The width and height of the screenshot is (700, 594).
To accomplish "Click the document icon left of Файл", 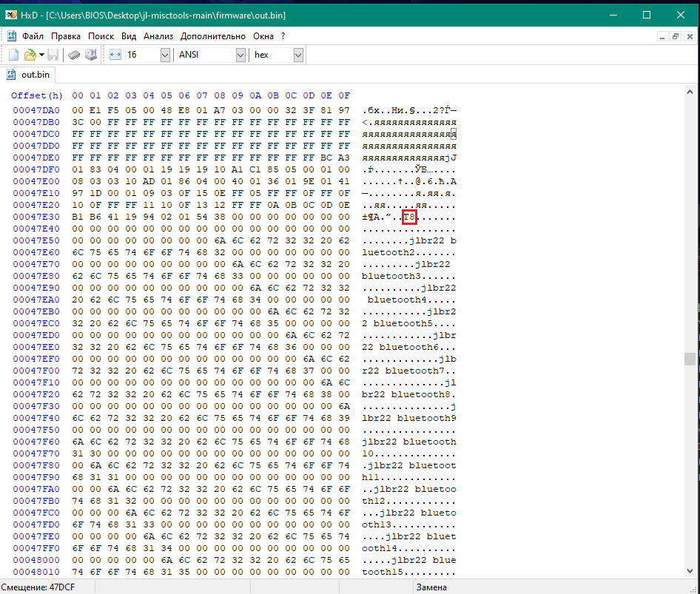I will 12,36.
